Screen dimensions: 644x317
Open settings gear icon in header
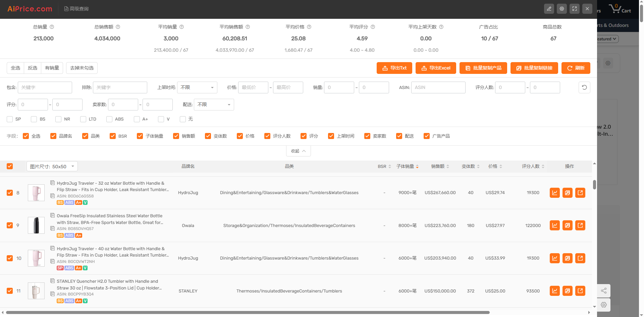[x=562, y=9]
